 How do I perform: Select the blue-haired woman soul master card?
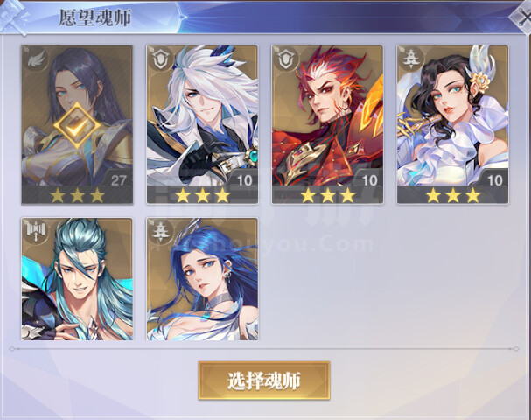[202, 279]
